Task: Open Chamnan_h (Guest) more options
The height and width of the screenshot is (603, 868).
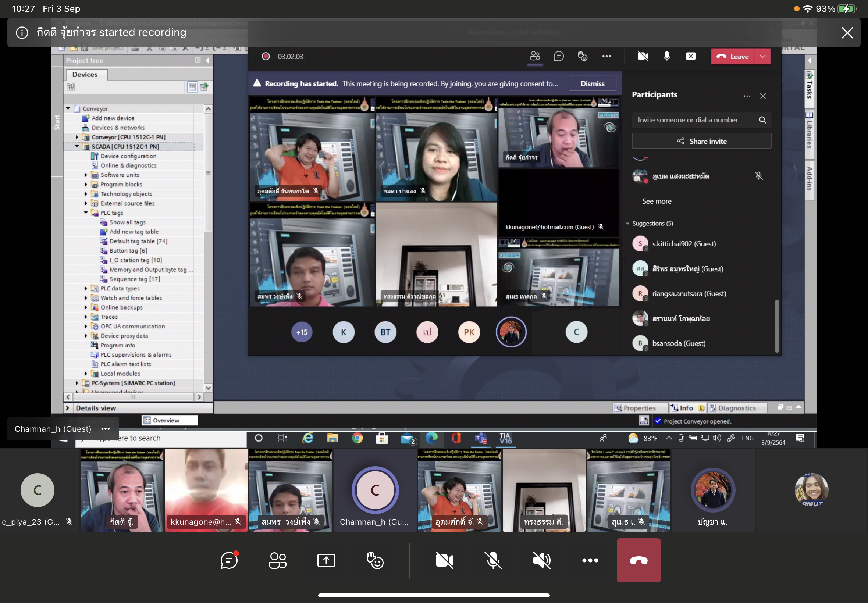Action: pyautogui.click(x=106, y=429)
